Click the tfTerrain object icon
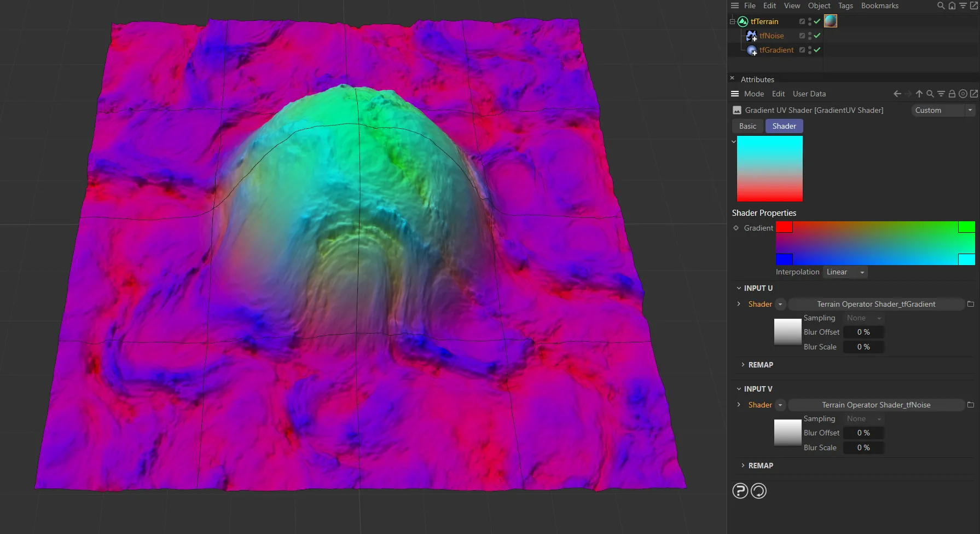Screen dimensions: 980x534 743,21
